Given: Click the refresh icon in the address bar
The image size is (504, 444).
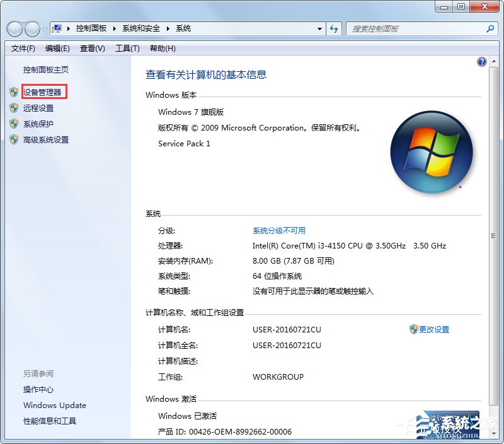Looking at the screenshot, I should point(335,28).
